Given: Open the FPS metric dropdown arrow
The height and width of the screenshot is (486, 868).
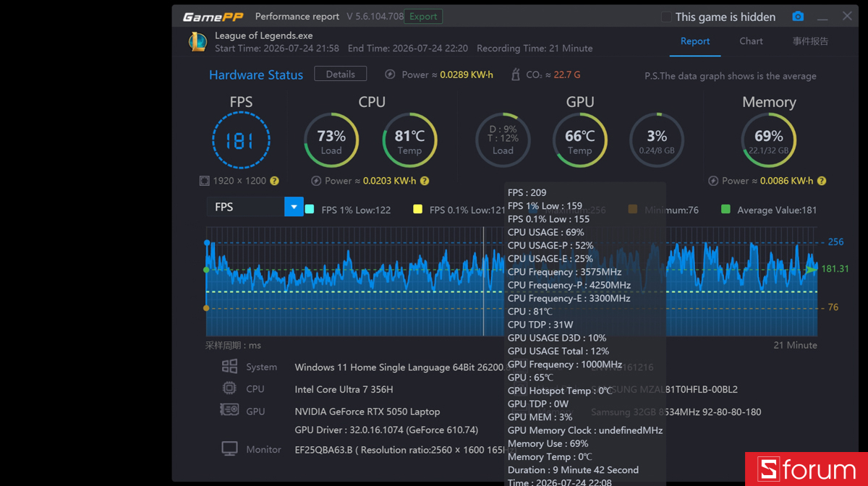Looking at the screenshot, I should click(294, 207).
